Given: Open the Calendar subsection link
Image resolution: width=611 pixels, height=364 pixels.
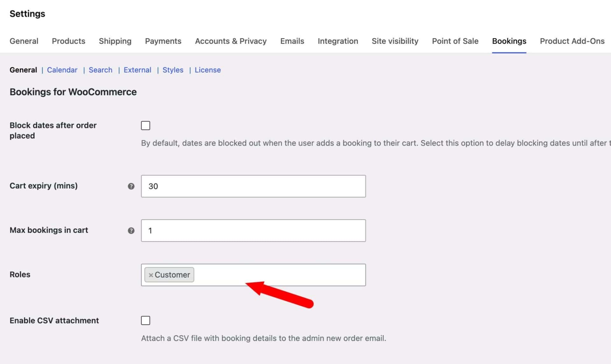Looking at the screenshot, I should pyautogui.click(x=62, y=70).
